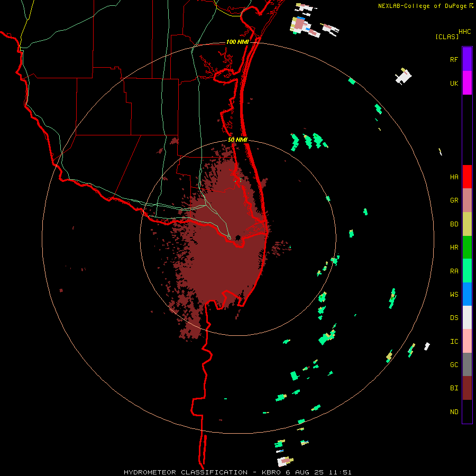
Task: Click the RF legend label
Action: tap(454, 59)
